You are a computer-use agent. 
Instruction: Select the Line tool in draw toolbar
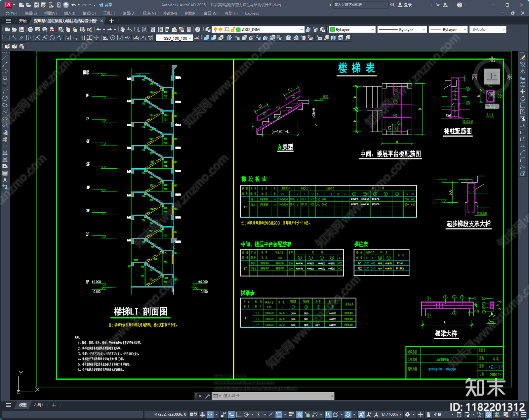[5, 58]
